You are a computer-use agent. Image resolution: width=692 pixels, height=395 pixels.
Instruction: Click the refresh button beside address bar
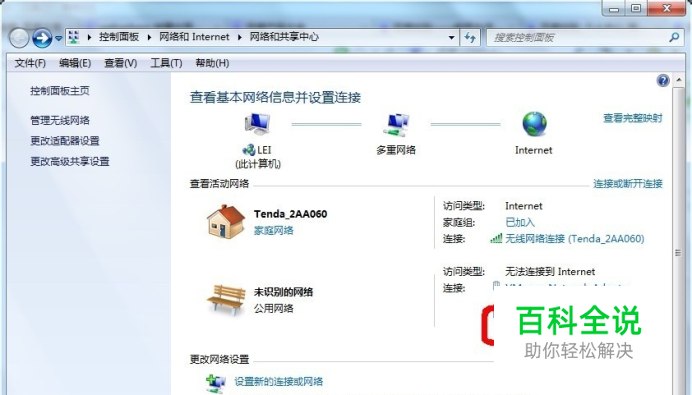470,38
